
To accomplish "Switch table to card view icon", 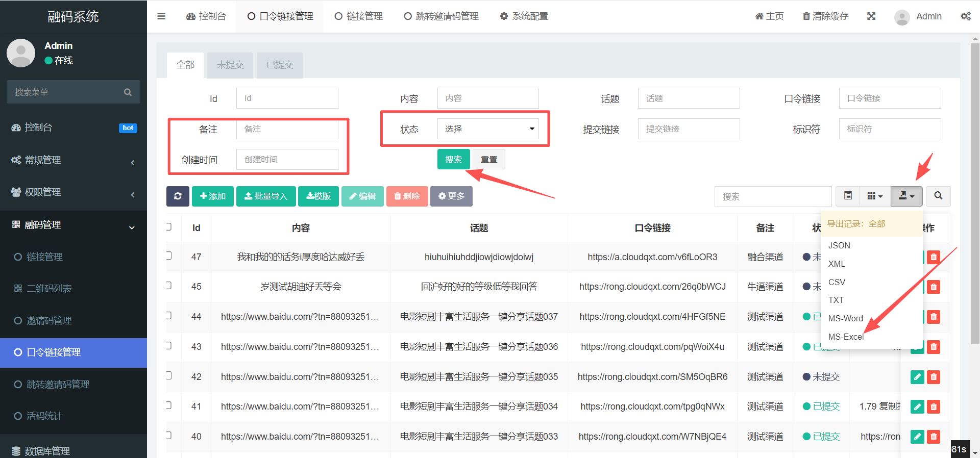I will 848,196.
